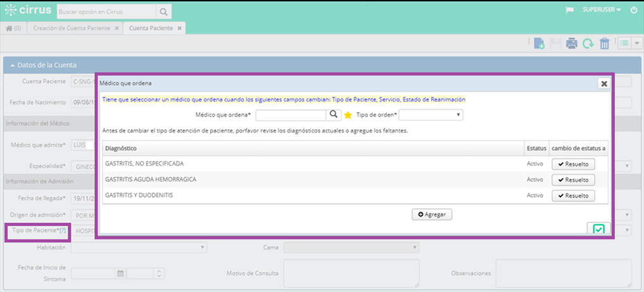Click the yellow star favorite icon
Image resolution: width=644 pixels, height=292 pixels.
click(348, 115)
